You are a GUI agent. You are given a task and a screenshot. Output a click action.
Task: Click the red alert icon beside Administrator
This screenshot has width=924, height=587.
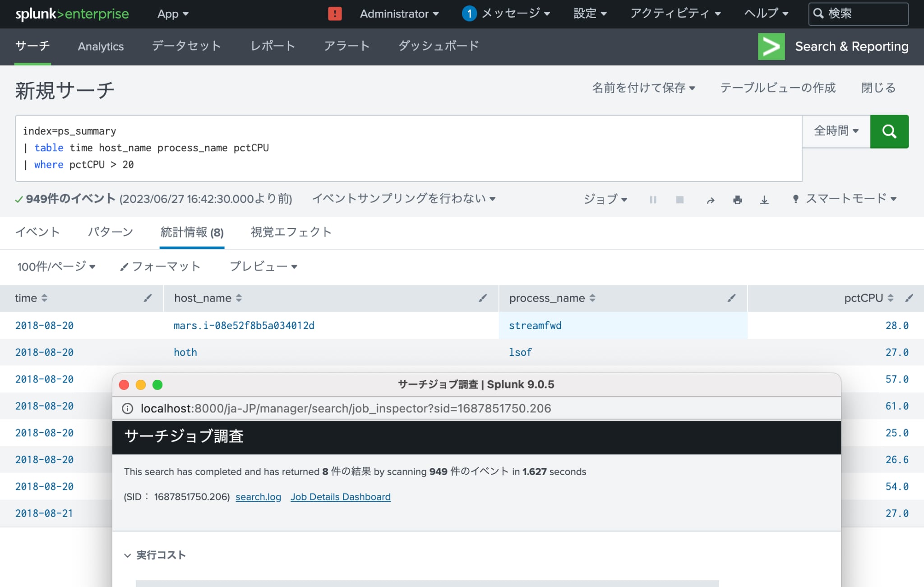pyautogui.click(x=334, y=14)
